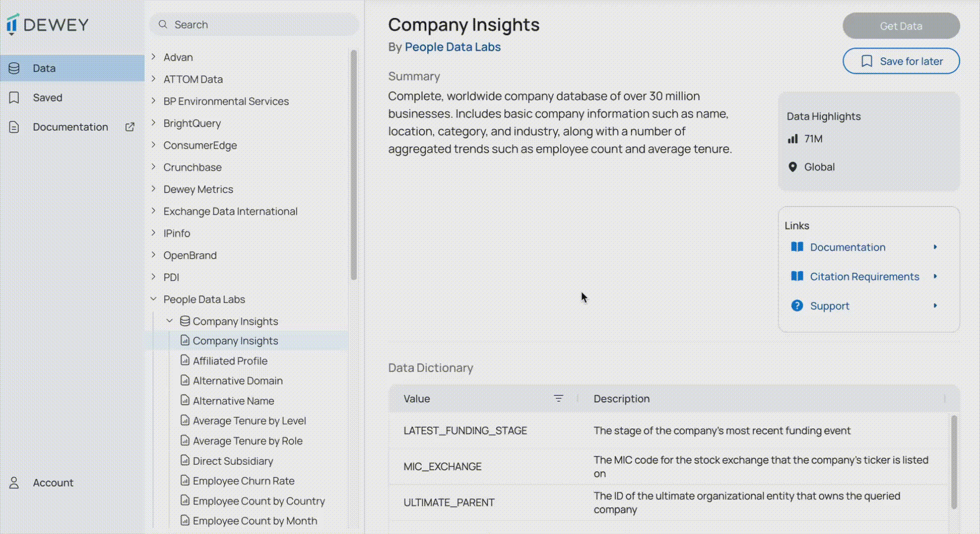Click the arrow next to Support

(x=935, y=306)
